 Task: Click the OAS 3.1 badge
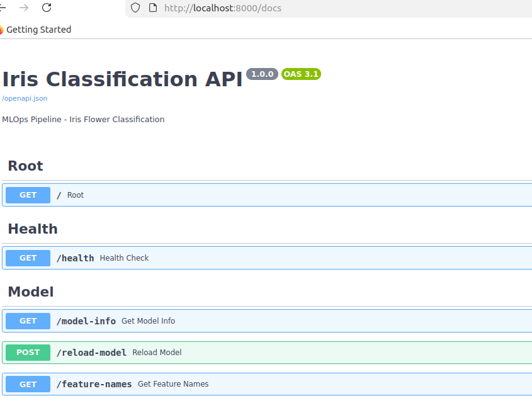[301, 74]
